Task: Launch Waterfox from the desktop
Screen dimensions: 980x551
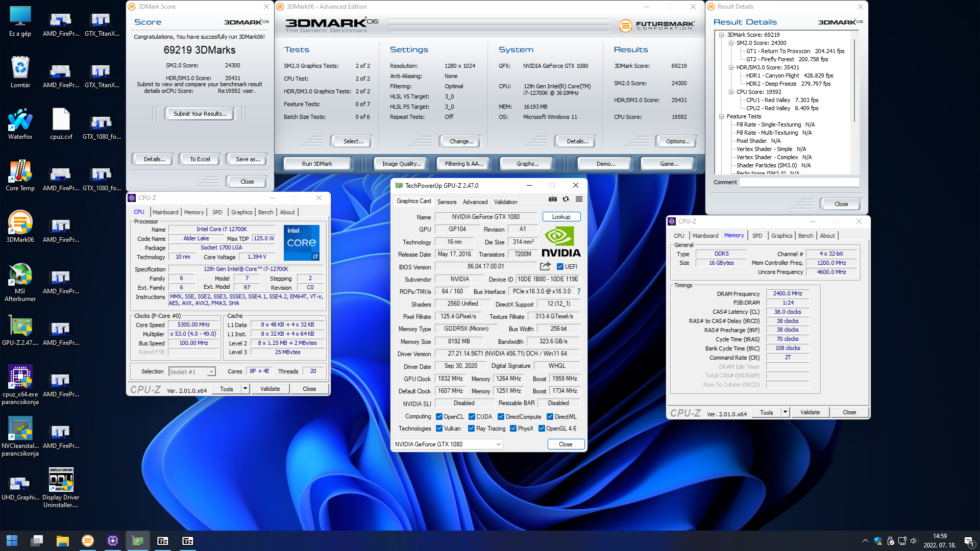Action: (x=20, y=124)
